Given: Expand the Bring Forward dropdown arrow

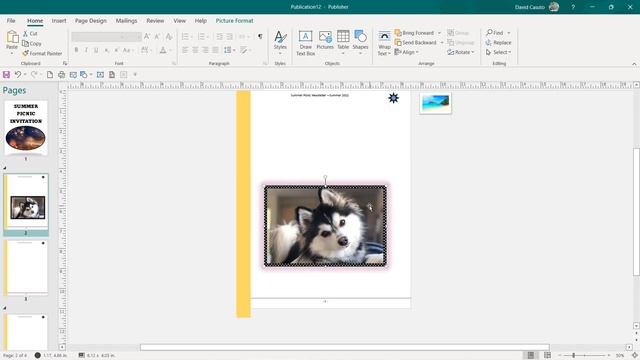Looking at the screenshot, I should click(x=440, y=33).
